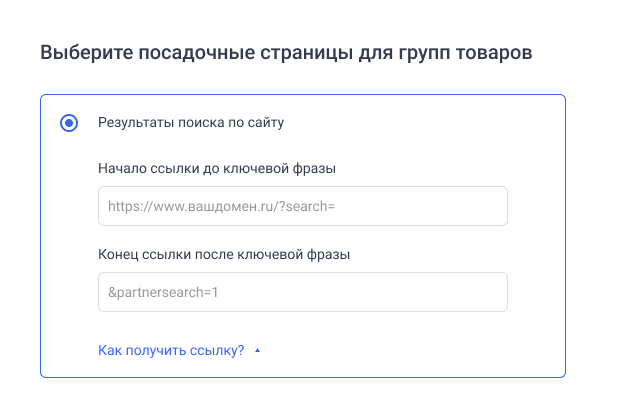Click the https://www.вашдомен.ru/?search= placeholder text
The image size is (620, 418).
pyautogui.click(x=221, y=206)
